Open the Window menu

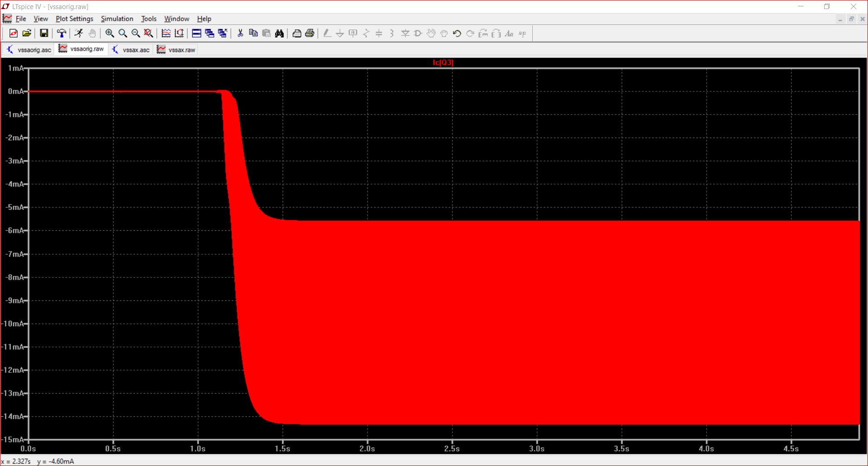pyautogui.click(x=176, y=19)
